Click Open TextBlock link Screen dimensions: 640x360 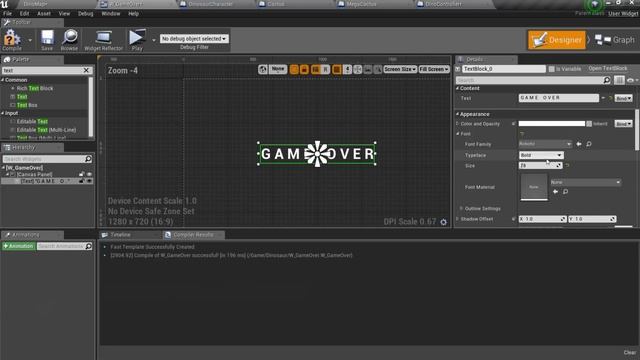click(608, 69)
